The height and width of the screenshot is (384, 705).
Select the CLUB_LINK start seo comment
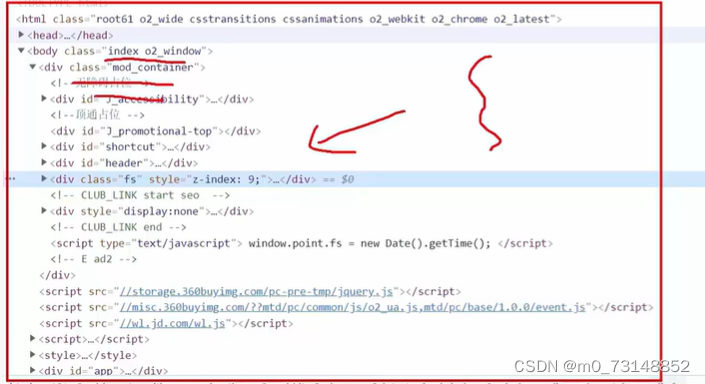point(140,195)
